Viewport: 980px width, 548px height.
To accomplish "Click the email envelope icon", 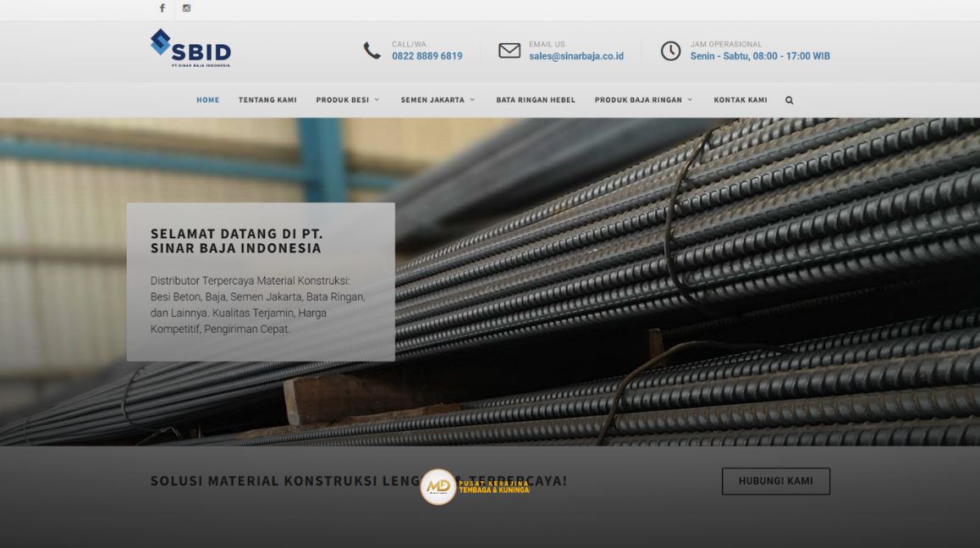I will click(509, 51).
